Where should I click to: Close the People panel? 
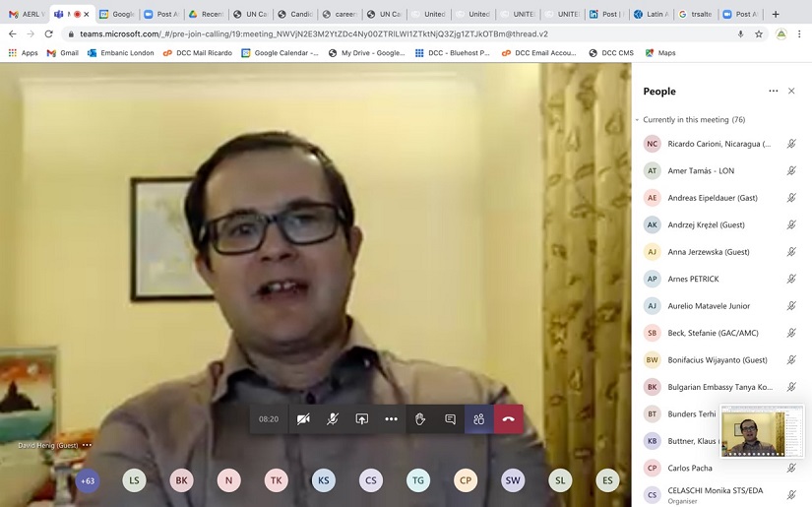point(791,91)
